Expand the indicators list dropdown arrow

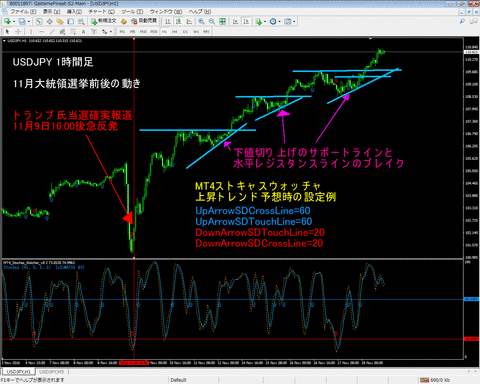265,22
